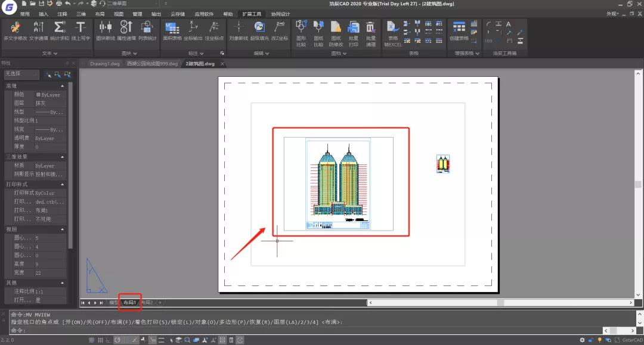Open the 面积表格 area table tool

(172, 27)
